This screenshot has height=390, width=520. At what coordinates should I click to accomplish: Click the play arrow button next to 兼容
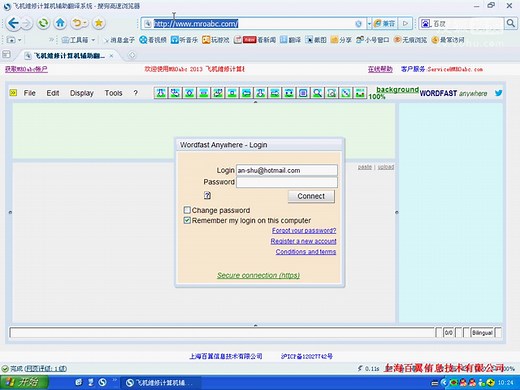[405, 23]
